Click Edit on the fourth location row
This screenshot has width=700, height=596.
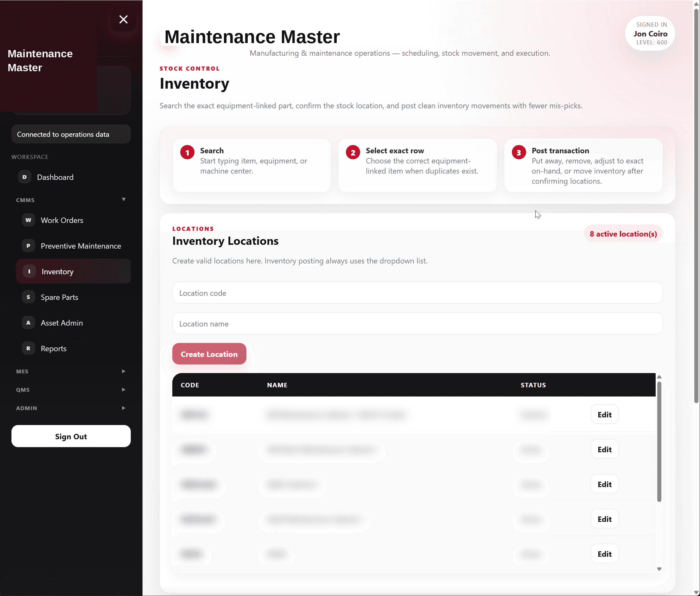click(604, 519)
